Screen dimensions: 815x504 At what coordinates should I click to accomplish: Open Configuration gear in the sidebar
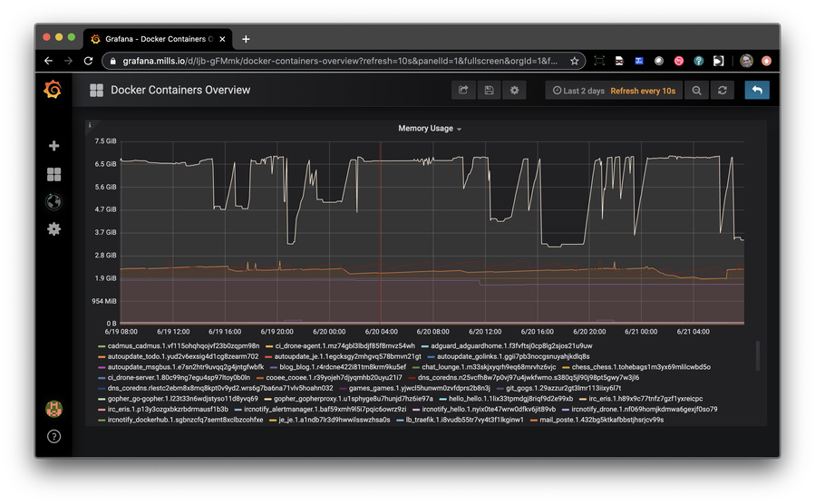(53, 229)
